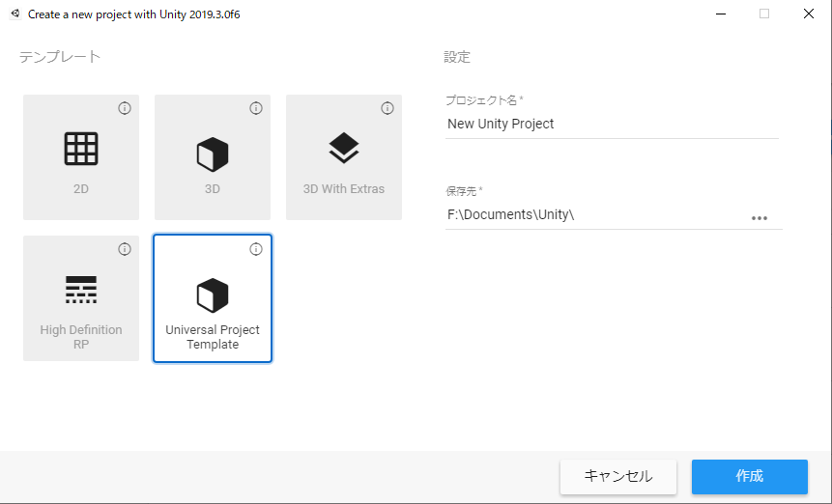Select the Universal Project Template card
The width and height of the screenshot is (832, 504).
[213, 298]
